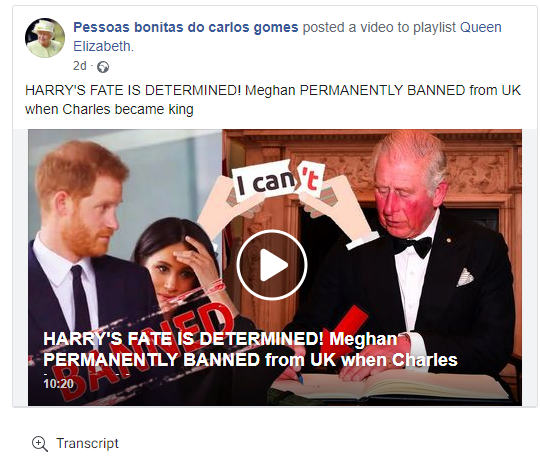Click the video title overlay text

pos(250,350)
